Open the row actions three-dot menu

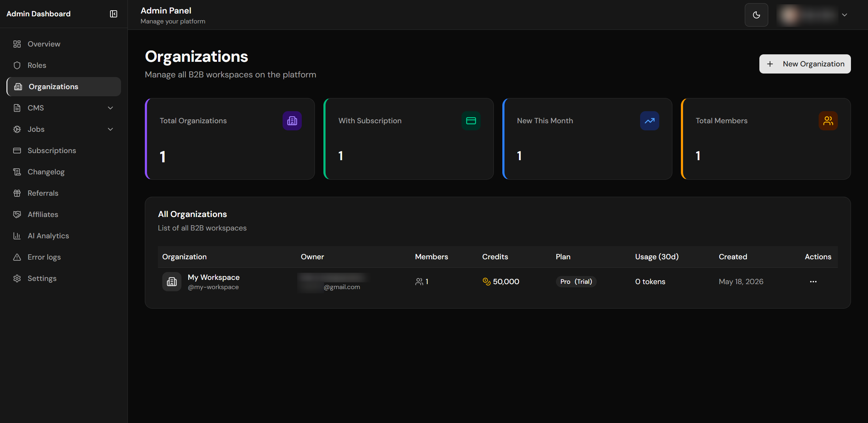[813, 282]
